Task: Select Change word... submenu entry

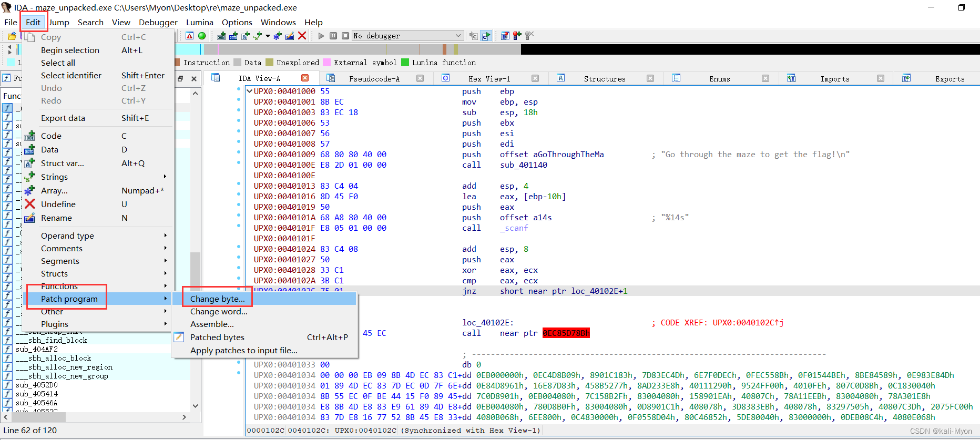Action: (x=265, y=311)
